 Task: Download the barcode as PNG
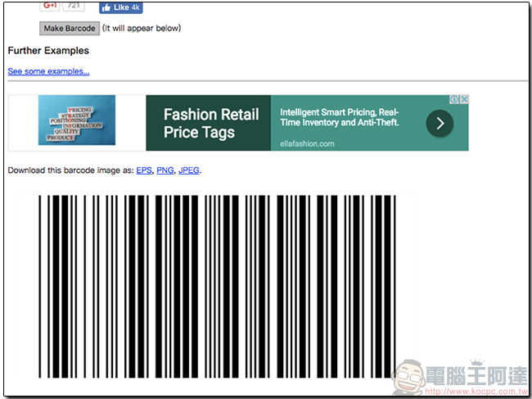coord(165,170)
